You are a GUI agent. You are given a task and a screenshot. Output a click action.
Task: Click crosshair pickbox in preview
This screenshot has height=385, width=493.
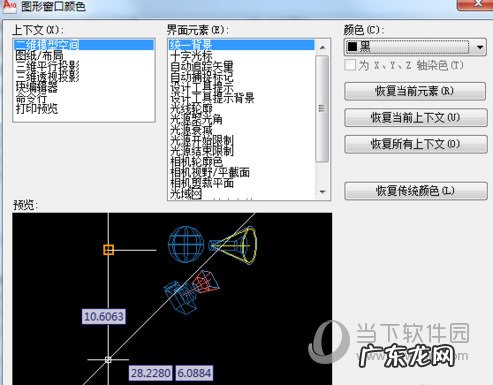108,360
